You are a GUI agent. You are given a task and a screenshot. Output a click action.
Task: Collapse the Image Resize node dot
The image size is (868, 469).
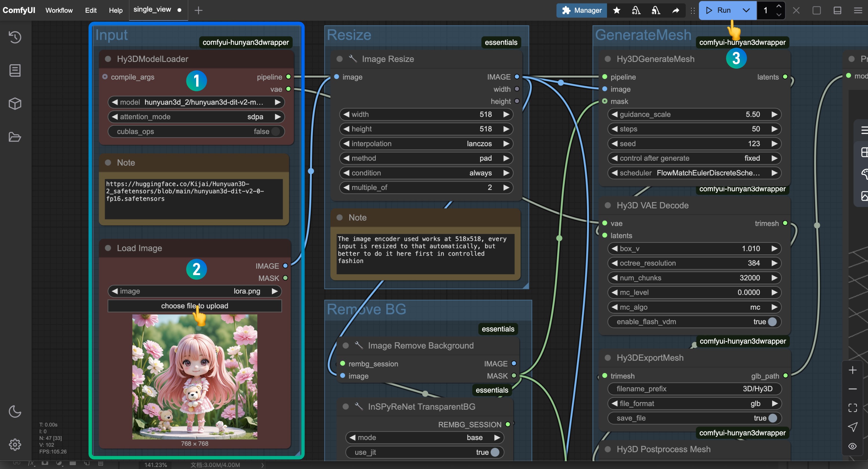pyautogui.click(x=340, y=59)
